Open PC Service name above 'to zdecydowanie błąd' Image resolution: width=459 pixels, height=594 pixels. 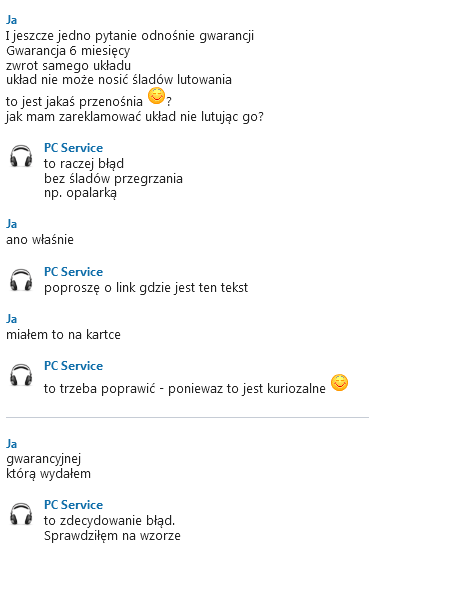coord(73,505)
